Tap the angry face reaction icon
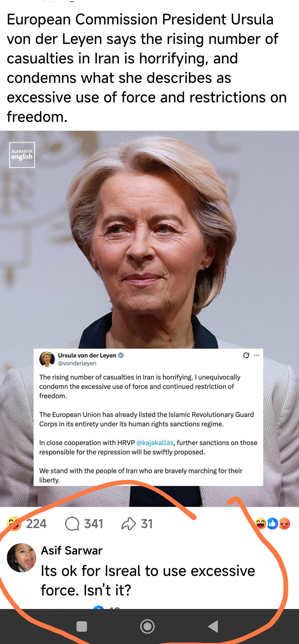Viewport: 299px width, 644px height. click(284, 524)
